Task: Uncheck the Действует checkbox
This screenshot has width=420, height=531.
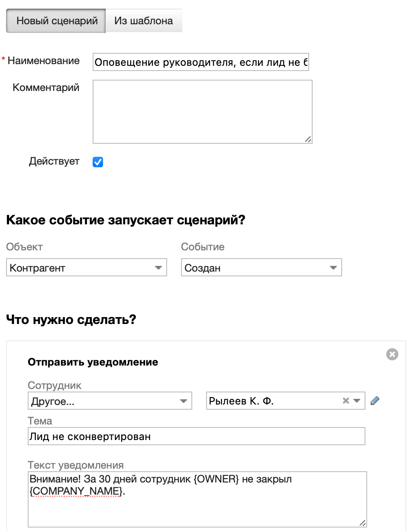Action: click(97, 162)
